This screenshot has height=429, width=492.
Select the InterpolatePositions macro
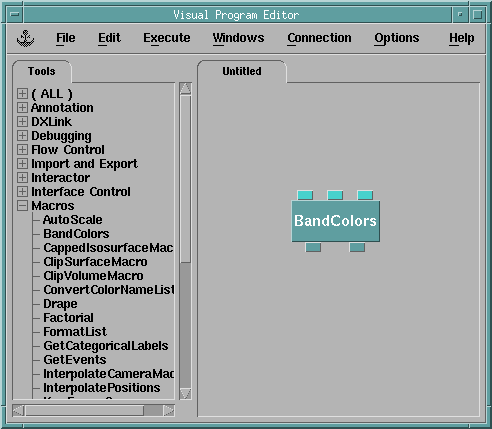(102, 388)
